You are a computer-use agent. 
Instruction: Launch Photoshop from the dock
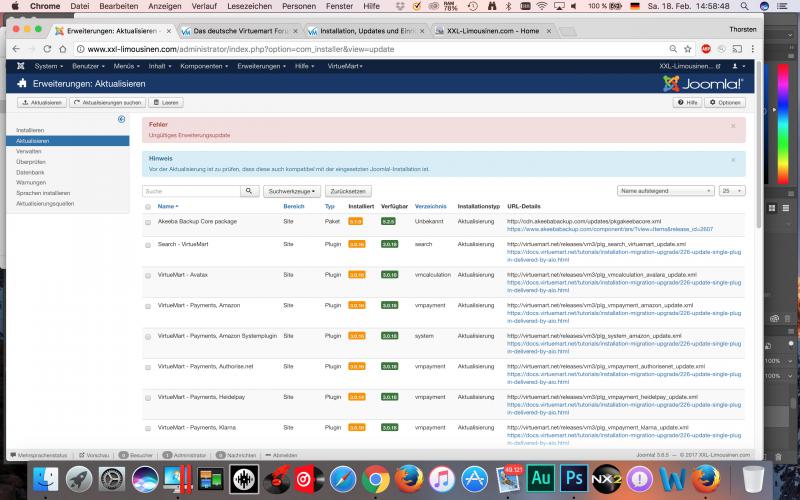point(573,478)
